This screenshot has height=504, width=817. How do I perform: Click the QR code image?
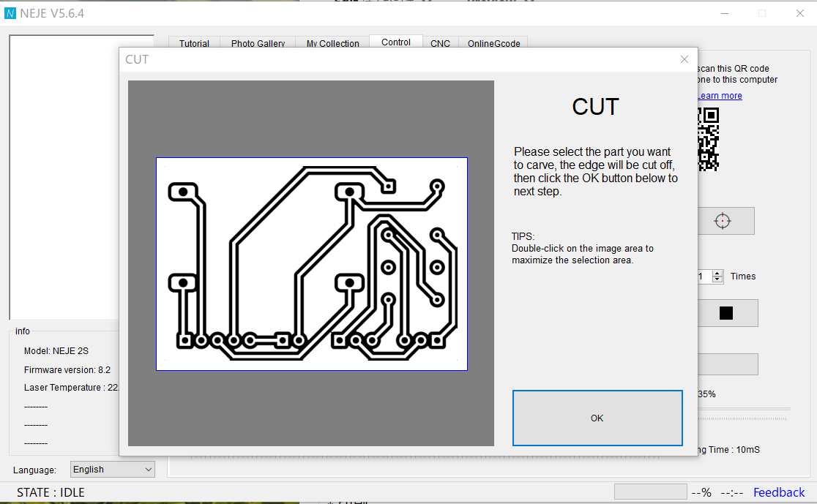(x=709, y=139)
